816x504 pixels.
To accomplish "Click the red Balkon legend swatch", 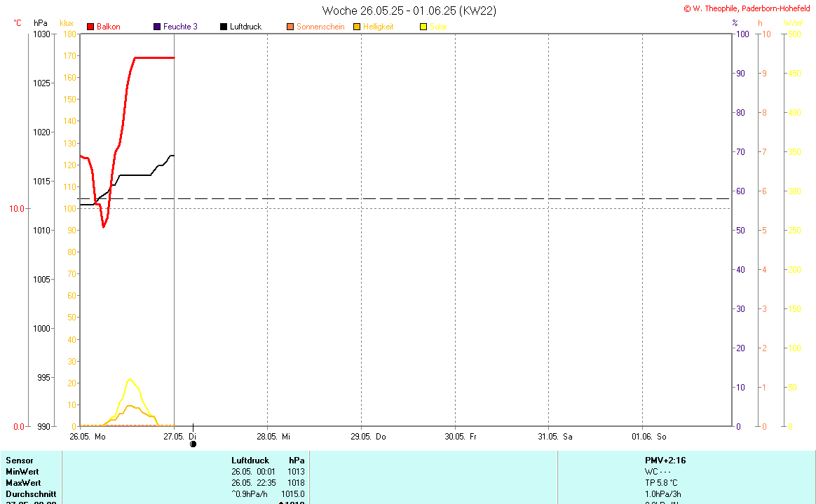I will pyautogui.click(x=90, y=27).
